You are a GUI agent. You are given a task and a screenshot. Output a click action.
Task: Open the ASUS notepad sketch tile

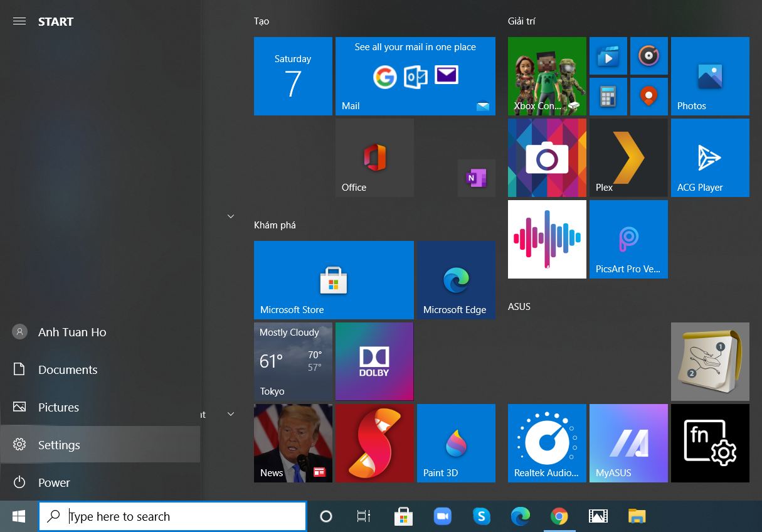710,361
